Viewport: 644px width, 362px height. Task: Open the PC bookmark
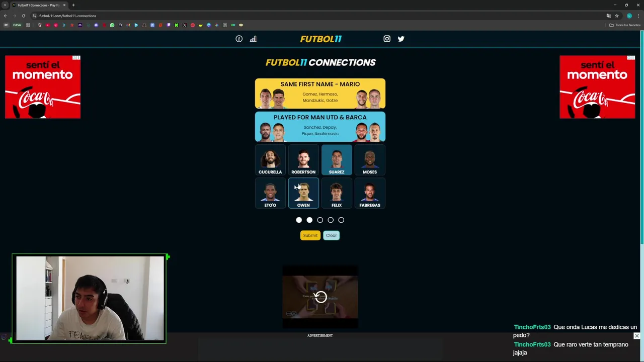tap(6, 25)
